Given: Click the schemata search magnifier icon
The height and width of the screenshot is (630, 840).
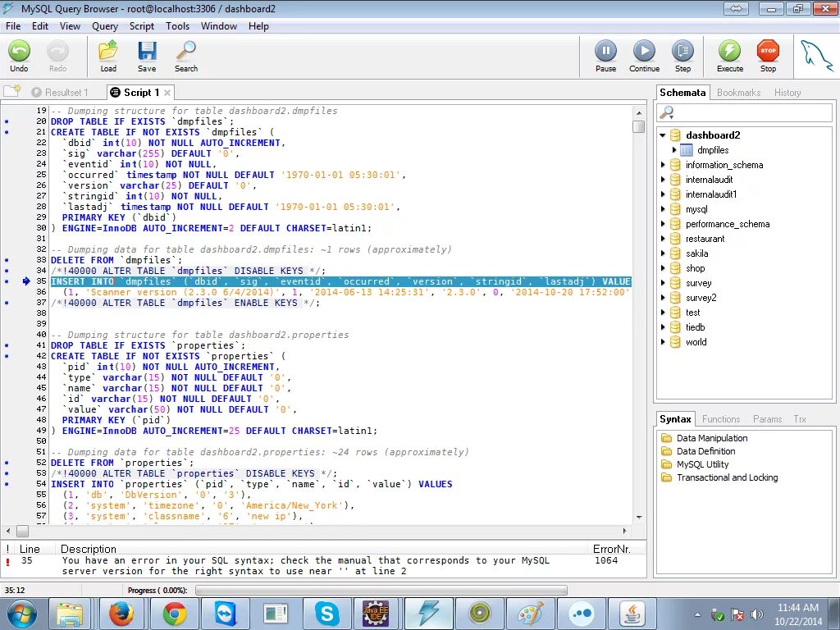Looking at the screenshot, I should [x=666, y=112].
